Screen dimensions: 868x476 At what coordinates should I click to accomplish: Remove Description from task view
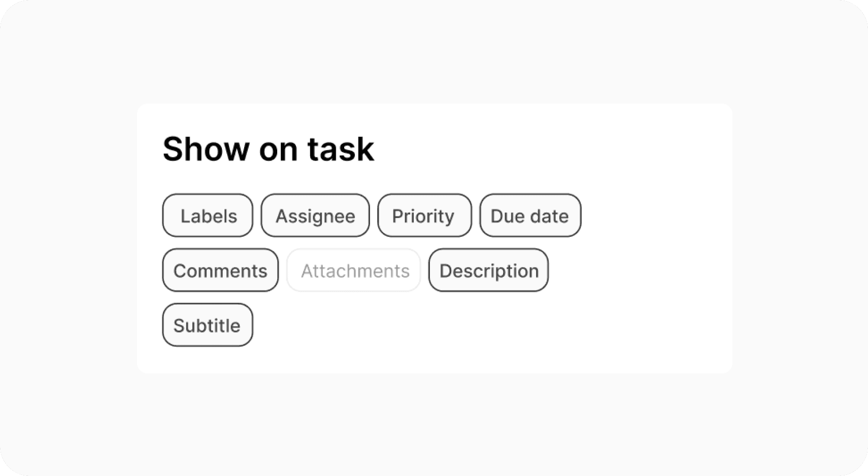[x=488, y=270]
